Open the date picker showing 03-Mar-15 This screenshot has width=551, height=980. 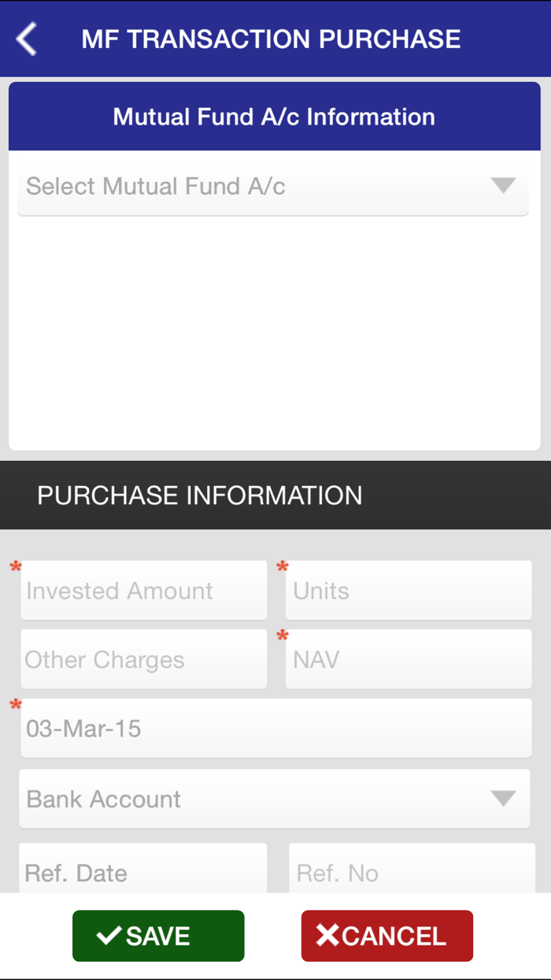coord(275,728)
